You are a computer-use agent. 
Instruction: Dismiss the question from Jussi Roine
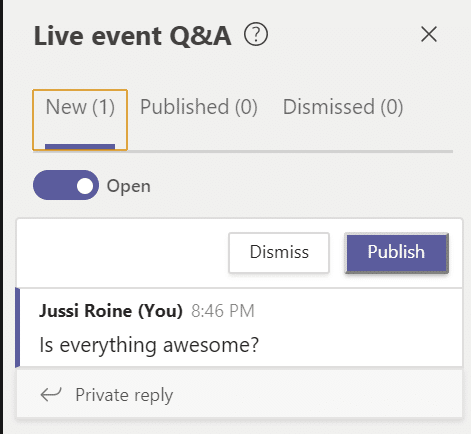pyautogui.click(x=279, y=253)
